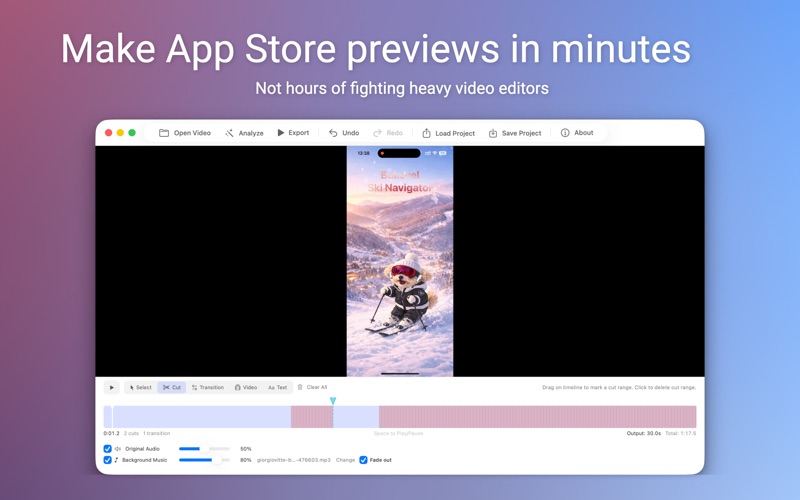The height and width of the screenshot is (500, 800).
Task: Undo the last edit
Action: point(344,133)
